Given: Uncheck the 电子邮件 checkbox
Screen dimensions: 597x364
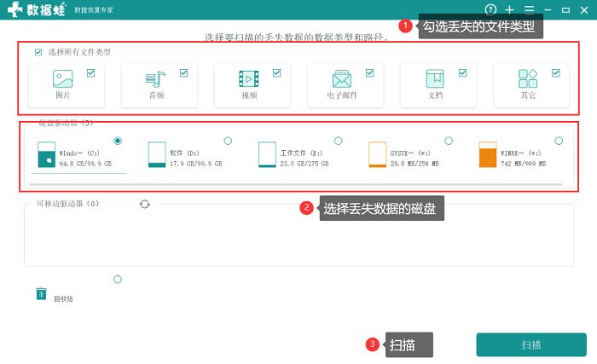Looking at the screenshot, I should (369, 72).
